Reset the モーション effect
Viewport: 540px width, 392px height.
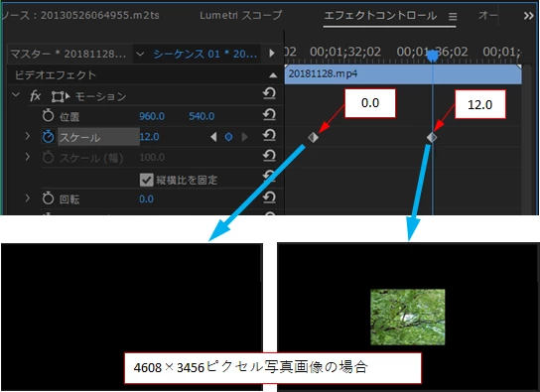269,93
